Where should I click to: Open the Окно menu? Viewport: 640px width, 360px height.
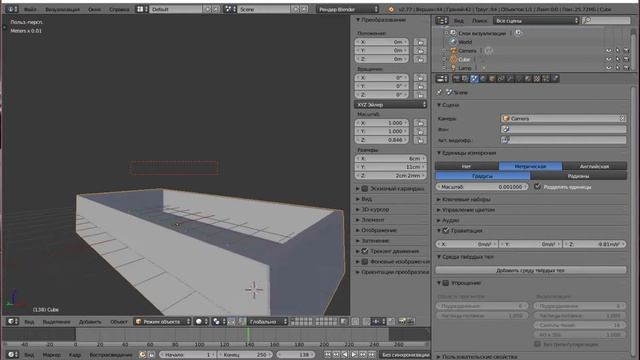(94, 9)
